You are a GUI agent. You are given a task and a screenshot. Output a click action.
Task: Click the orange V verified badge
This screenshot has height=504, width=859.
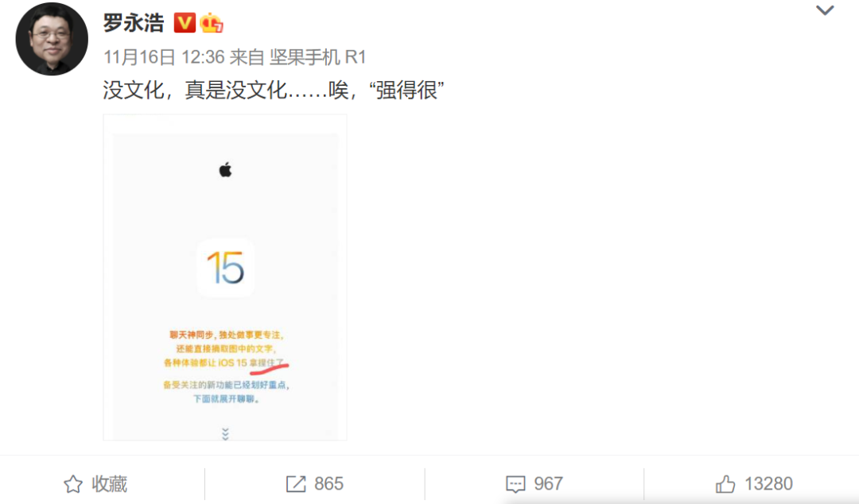(185, 23)
